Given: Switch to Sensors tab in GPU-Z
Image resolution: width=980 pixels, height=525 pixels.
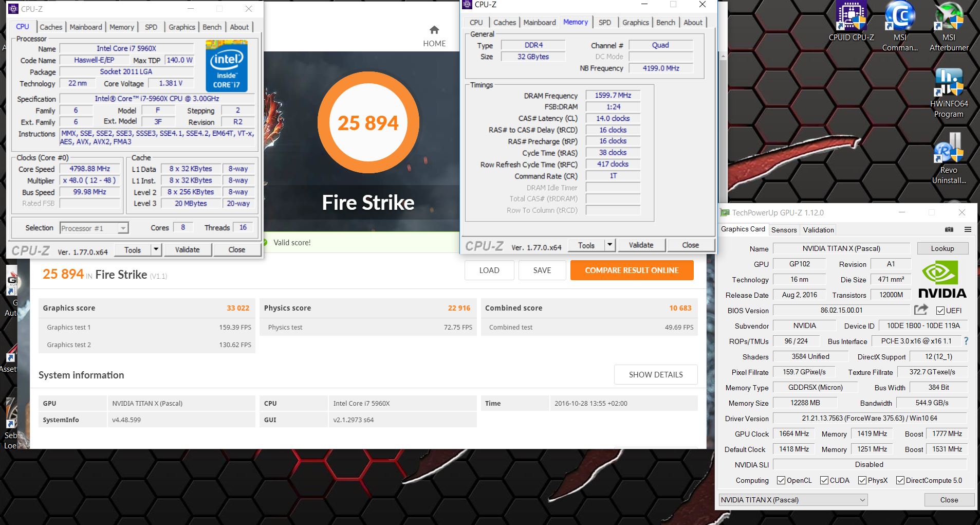Looking at the screenshot, I should (784, 230).
